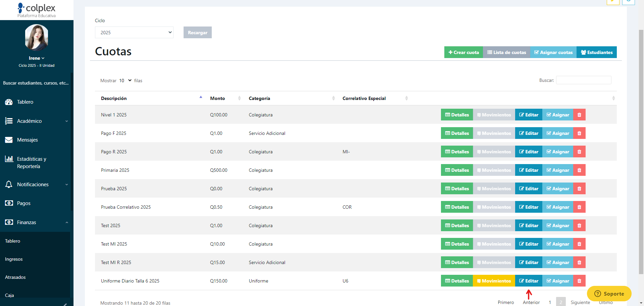Open Lista de cuotas
The image size is (644, 306).
point(506,52)
